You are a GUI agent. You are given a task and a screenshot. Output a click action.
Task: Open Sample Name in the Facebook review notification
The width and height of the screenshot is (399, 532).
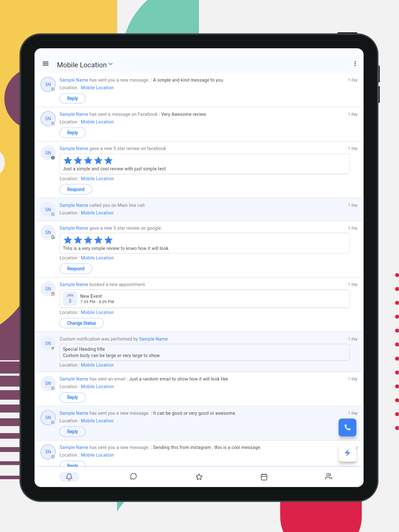74,148
